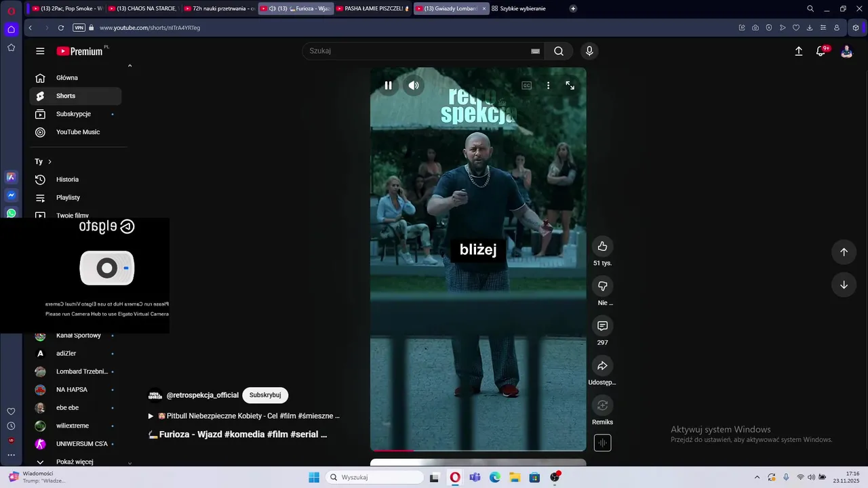Viewport: 868px width, 488px height.
Task: Open WhatsApp in the Opera sidebar
Action: pos(11,213)
